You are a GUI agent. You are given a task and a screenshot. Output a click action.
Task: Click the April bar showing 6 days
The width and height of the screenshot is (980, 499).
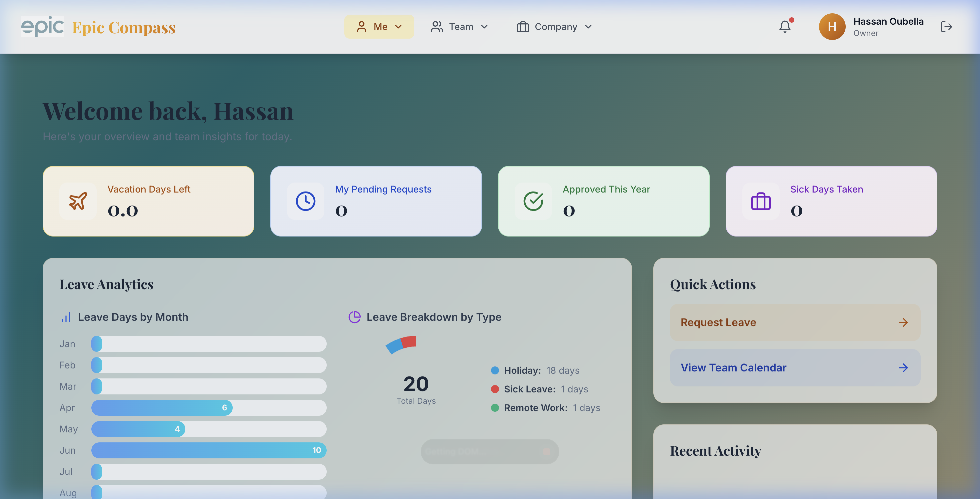(x=162, y=408)
